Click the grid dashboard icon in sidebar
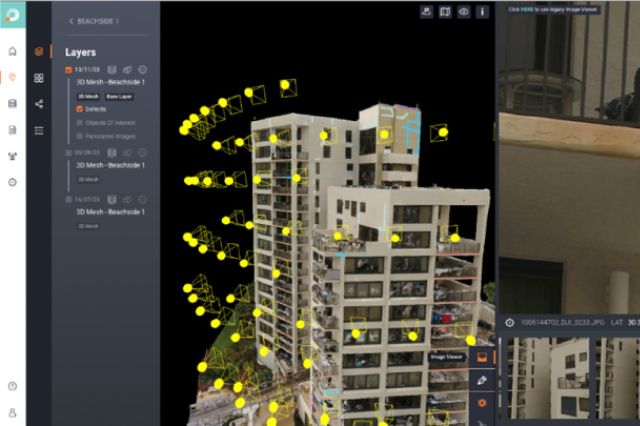 pyautogui.click(x=38, y=77)
